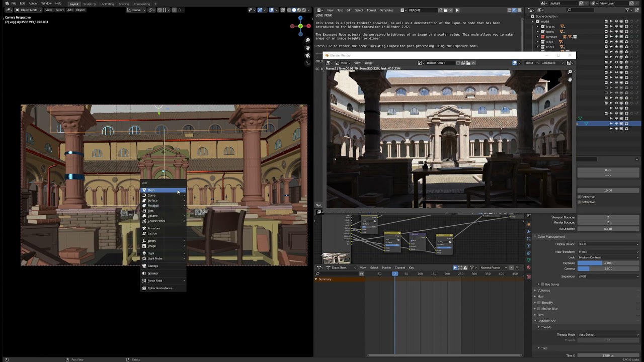
Task: Open the Slot 3 dropdown in the render window
Action: pyautogui.click(x=529, y=63)
